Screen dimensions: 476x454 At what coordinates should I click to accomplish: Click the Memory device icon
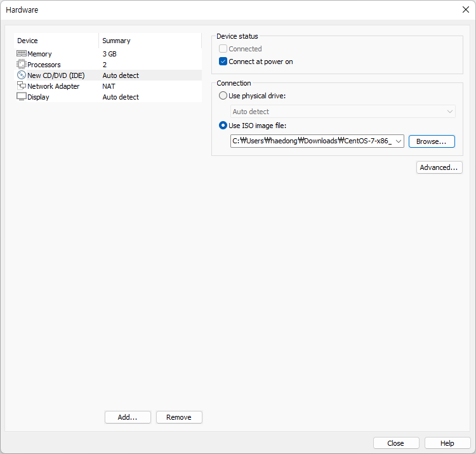tap(21, 54)
